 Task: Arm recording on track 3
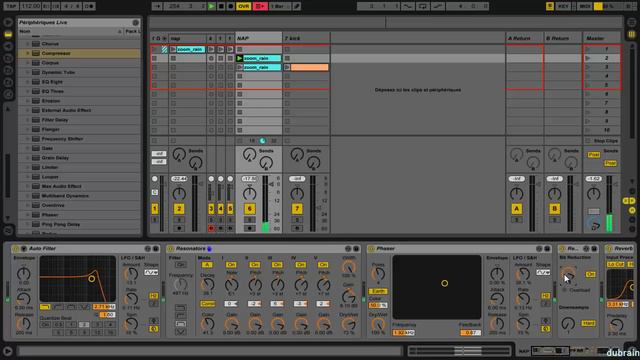point(211,228)
